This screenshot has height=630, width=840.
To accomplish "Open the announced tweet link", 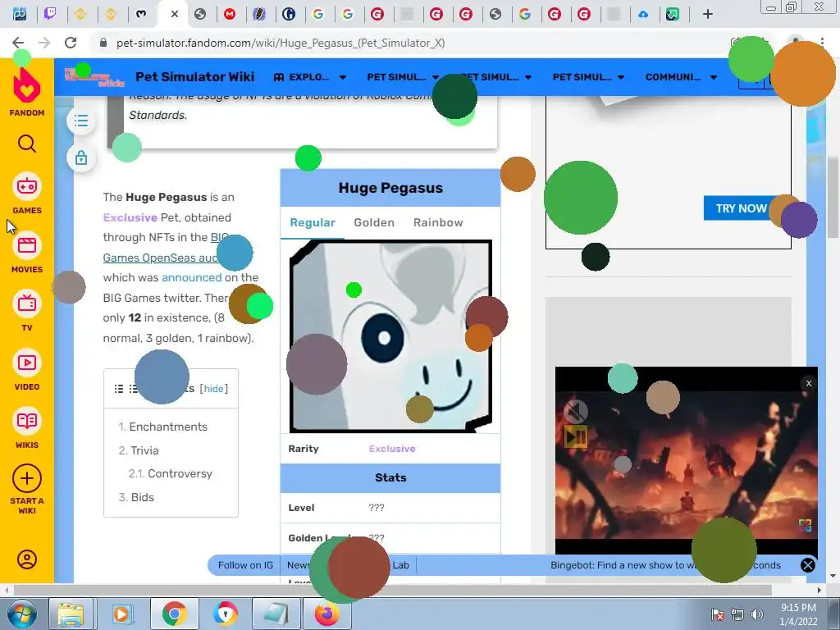I will tap(191, 277).
